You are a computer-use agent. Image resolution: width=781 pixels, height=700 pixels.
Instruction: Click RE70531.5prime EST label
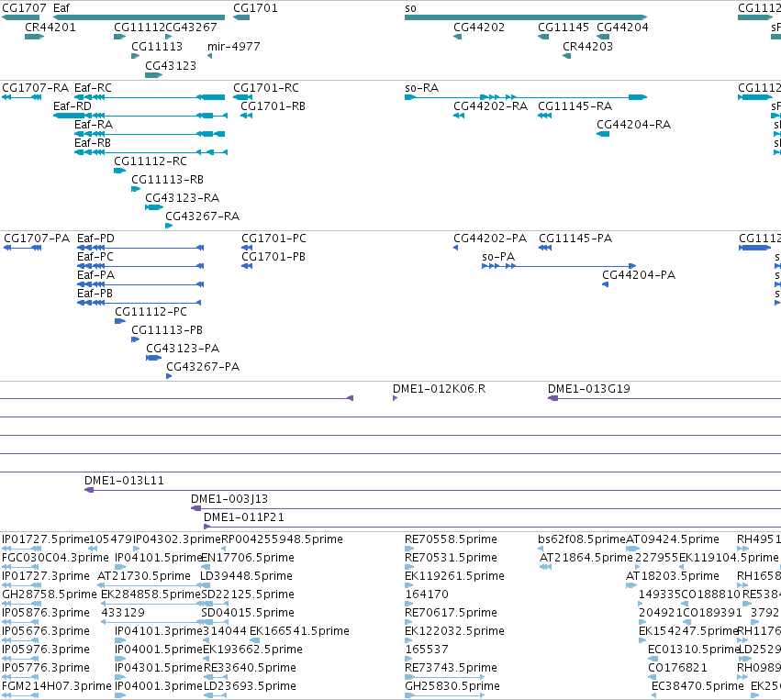point(452,558)
